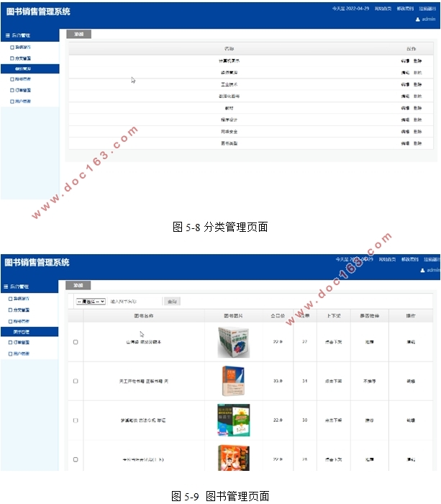
Task: Click the 图书名称 column header
Action: (144, 315)
